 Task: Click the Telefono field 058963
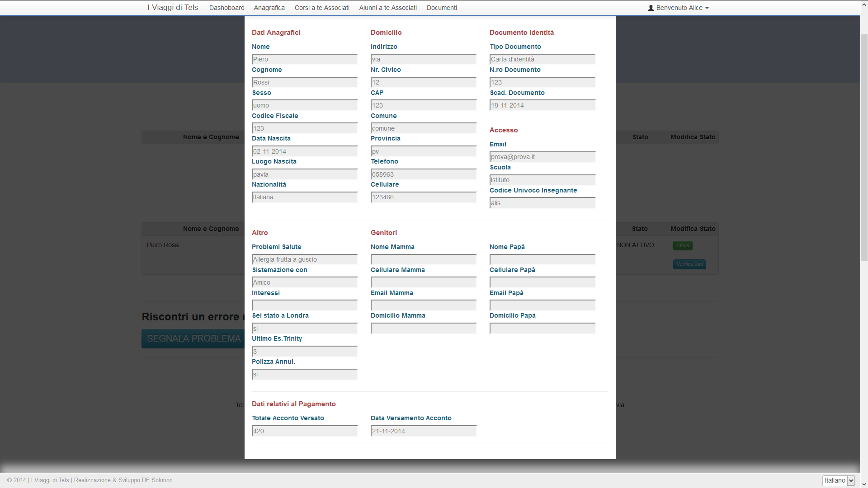pos(423,174)
